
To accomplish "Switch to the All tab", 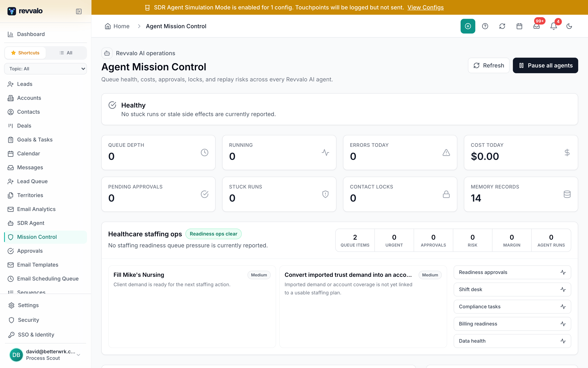I will [66, 53].
